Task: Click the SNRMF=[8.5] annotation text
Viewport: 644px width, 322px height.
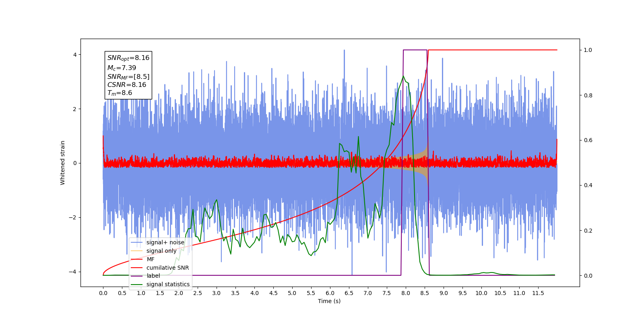Action: pos(128,76)
